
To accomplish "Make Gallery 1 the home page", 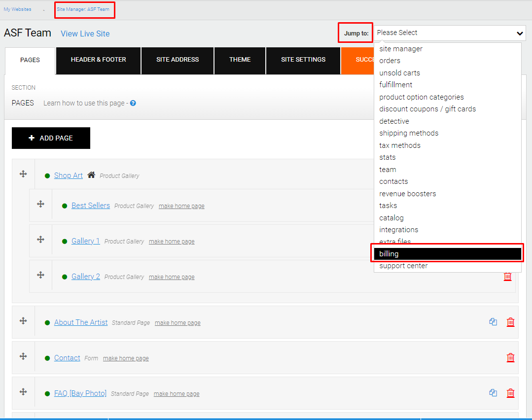I will pos(172,242).
